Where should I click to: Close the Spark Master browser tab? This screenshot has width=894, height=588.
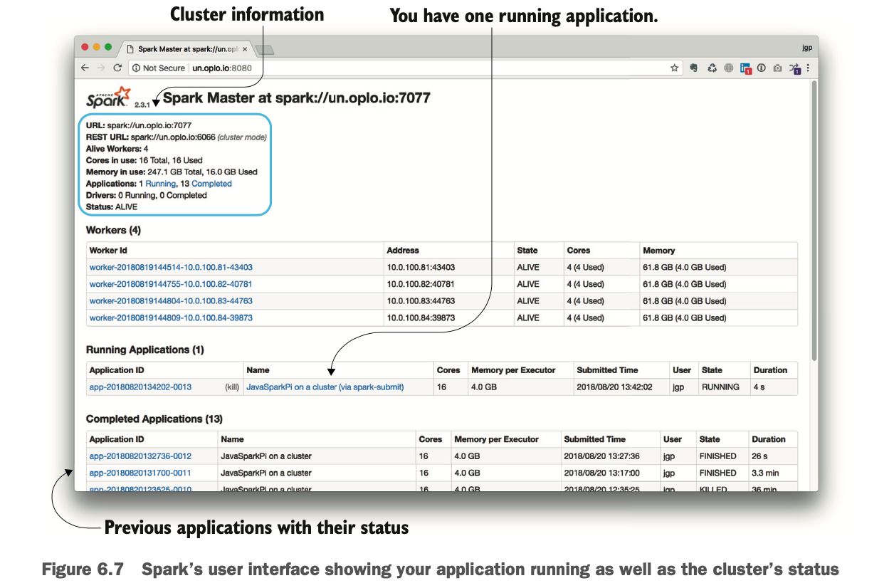pyautogui.click(x=245, y=49)
